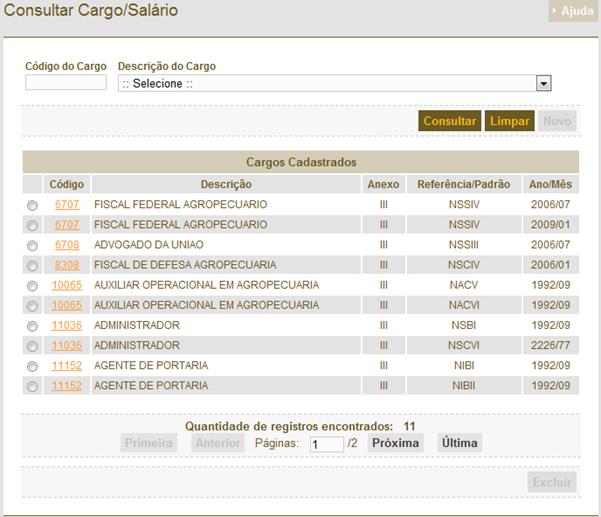This screenshot has height=517, width=601.
Task: Go to next page with Próxima
Action: 395,443
